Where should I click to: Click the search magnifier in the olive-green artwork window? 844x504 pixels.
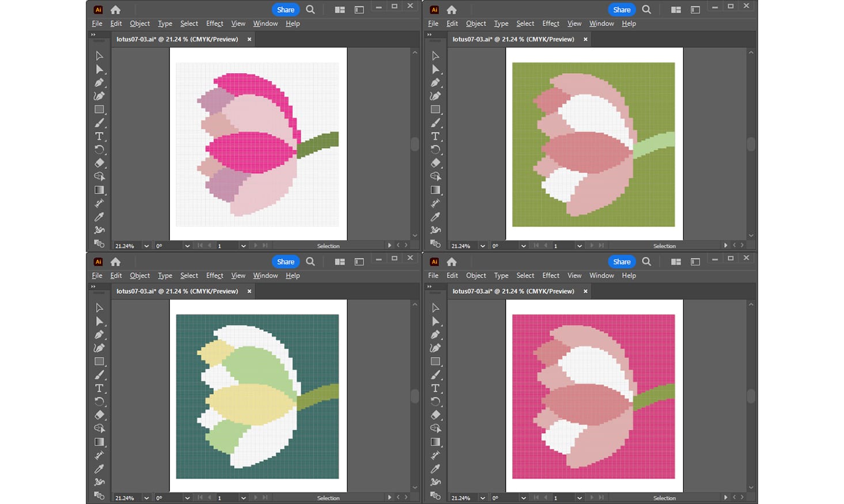[x=646, y=10]
